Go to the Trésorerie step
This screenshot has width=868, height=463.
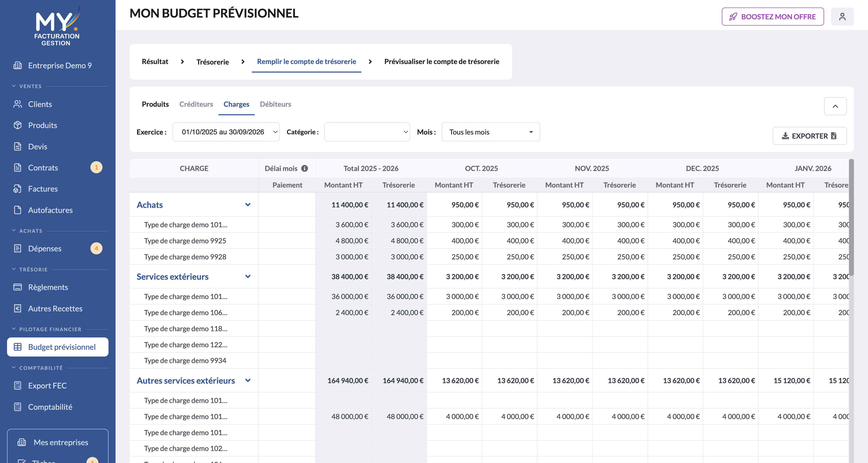(212, 62)
